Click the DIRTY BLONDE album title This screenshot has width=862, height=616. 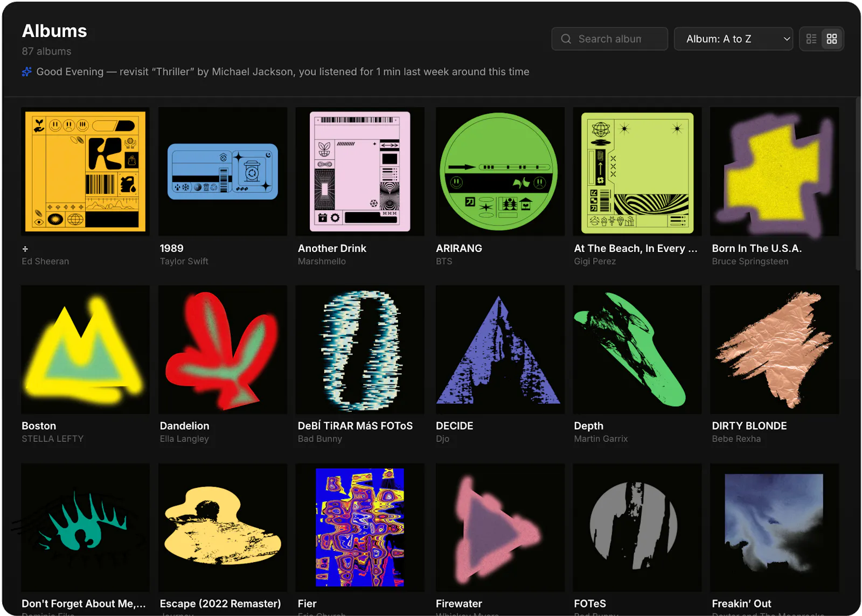tap(749, 426)
